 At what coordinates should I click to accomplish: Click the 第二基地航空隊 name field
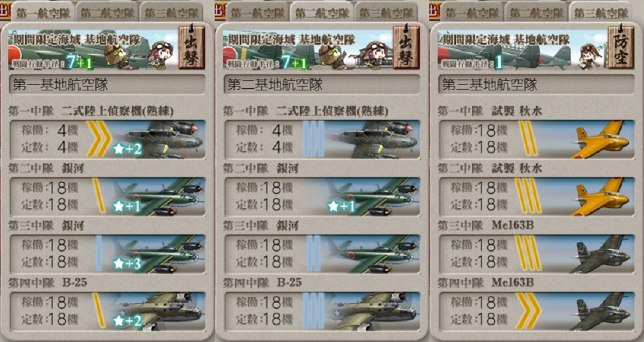(x=322, y=85)
